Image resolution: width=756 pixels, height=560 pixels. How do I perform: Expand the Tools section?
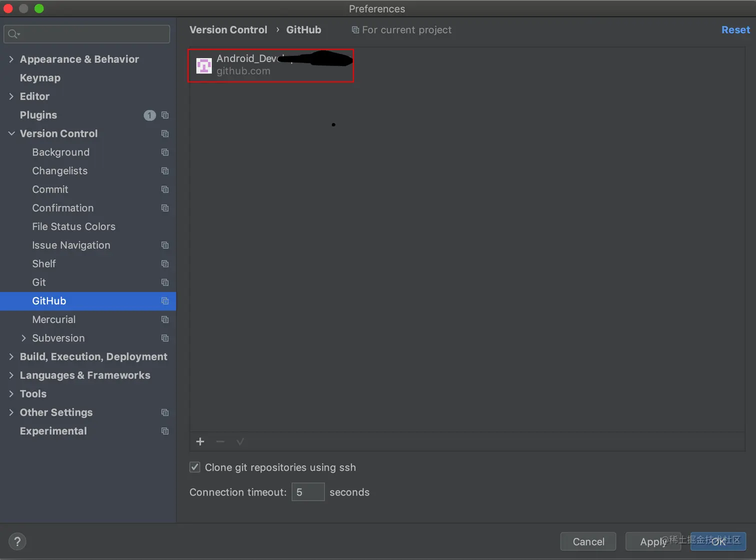pos(11,393)
